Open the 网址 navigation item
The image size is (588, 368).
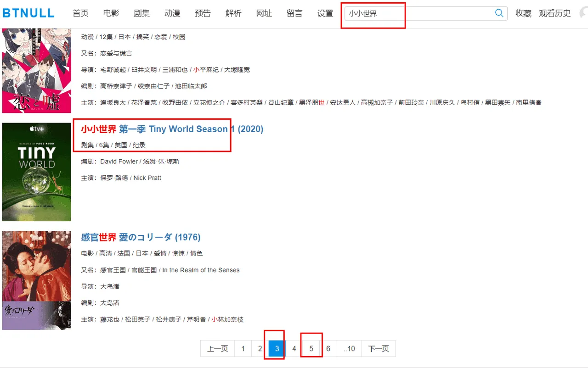264,13
